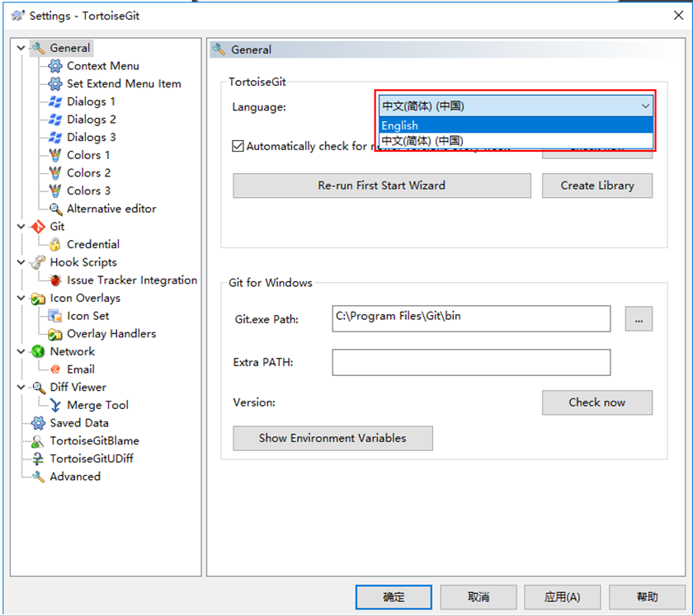Click the Email at-sign icon
Image resolution: width=693 pixels, height=616 pixels.
tap(55, 369)
